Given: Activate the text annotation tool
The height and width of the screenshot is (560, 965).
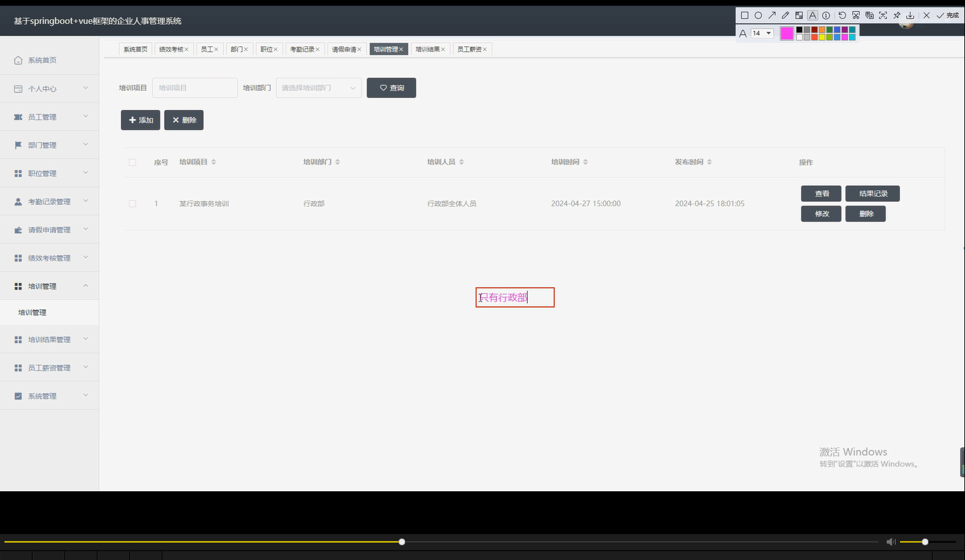Looking at the screenshot, I should click(812, 15).
